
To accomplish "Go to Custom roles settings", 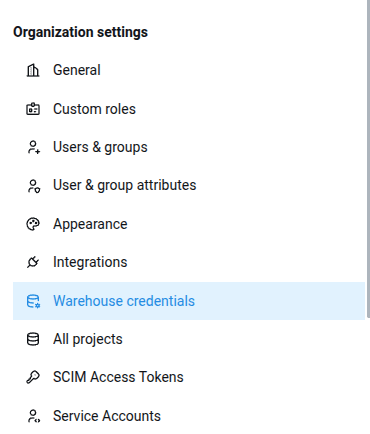I will click(x=189, y=109).
